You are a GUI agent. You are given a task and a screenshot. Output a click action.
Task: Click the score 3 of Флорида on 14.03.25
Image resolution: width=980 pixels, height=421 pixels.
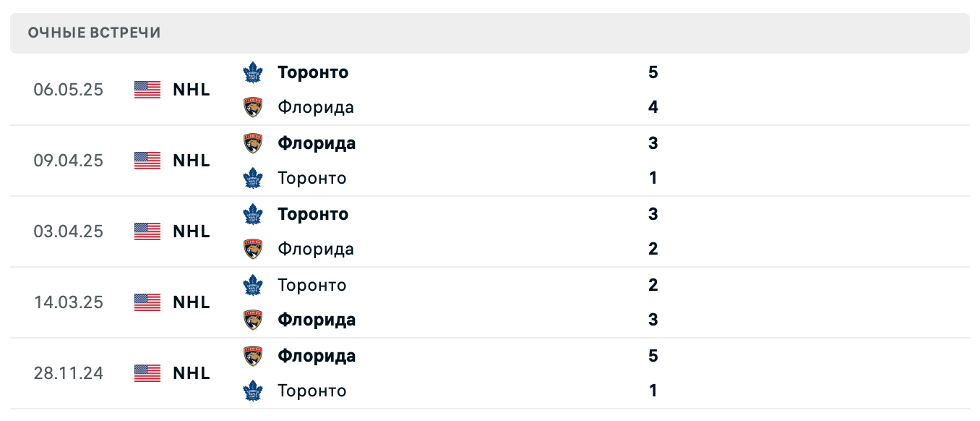pos(653,320)
